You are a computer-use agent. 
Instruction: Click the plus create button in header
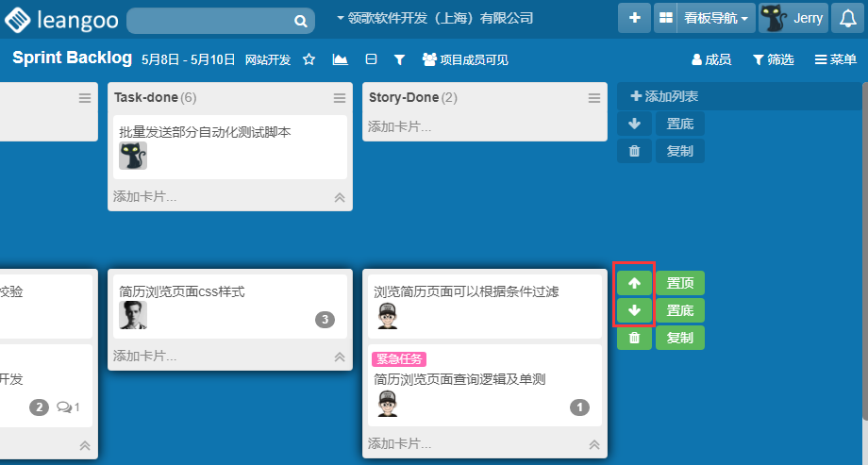click(634, 18)
